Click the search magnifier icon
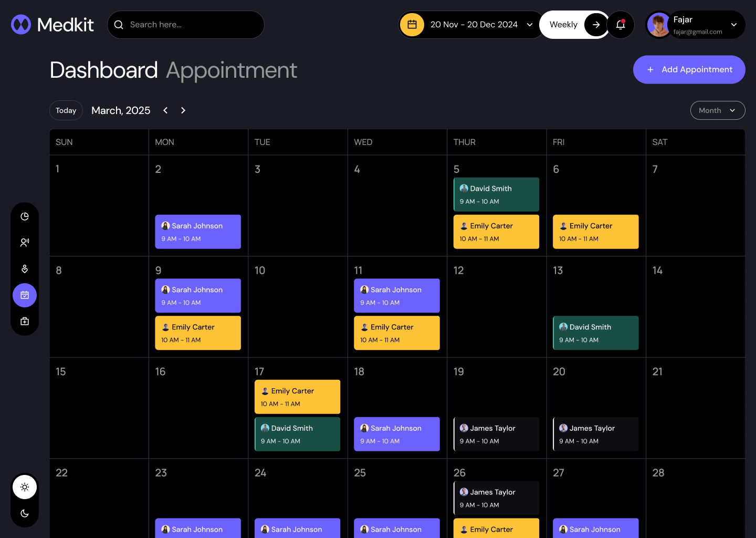The height and width of the screenshot is (538, 756). [x=119, y=24]
